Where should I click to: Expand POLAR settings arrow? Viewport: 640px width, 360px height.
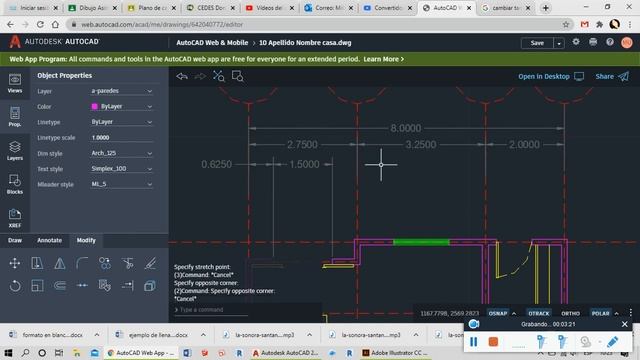tap(617, 313)
